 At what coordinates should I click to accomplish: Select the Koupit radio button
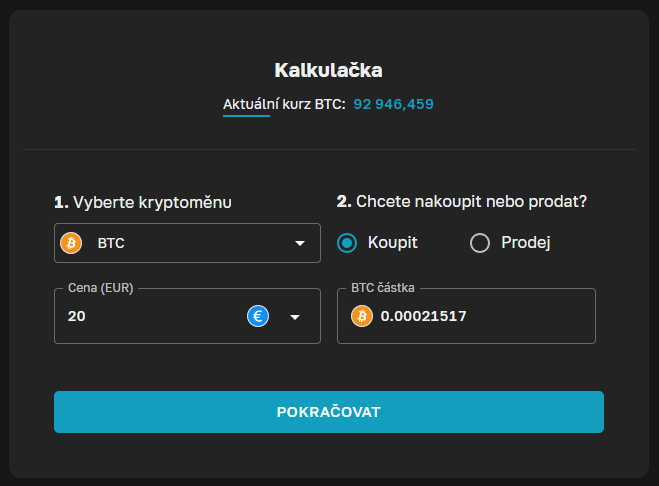(347, 243)
